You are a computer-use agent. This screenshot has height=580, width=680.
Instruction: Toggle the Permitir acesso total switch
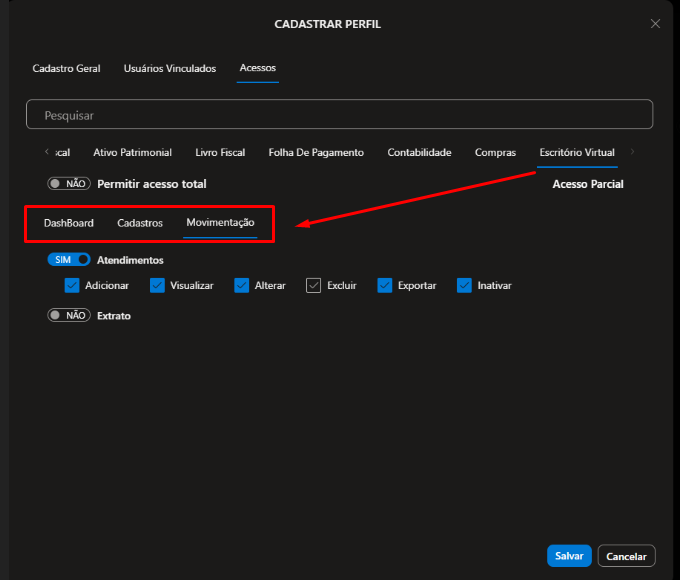(69, 184)
